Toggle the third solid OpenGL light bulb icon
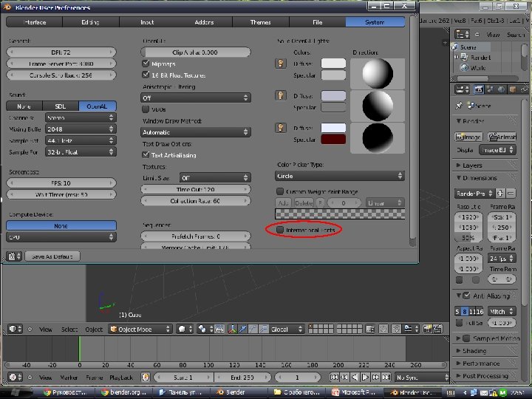The height and width of the screenshot is (399, 532). tap(281, 128)
